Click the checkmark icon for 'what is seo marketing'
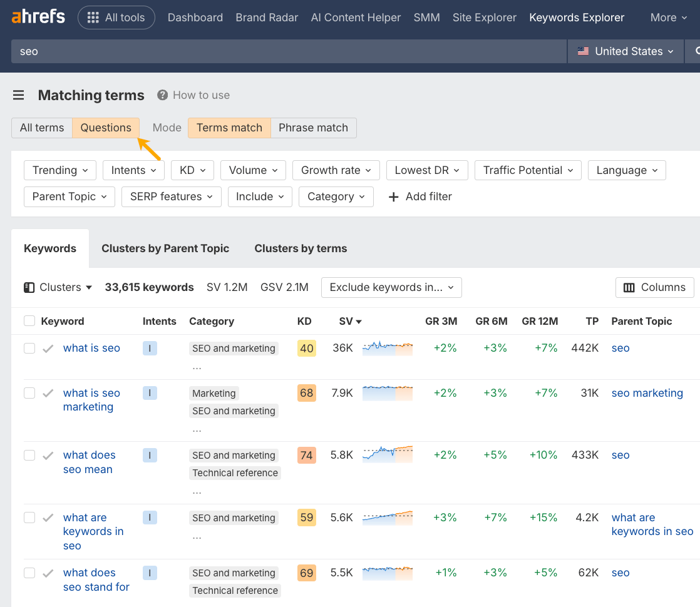This screenshot has height=607, width=700. pyautogui.click(x=48, y=393)
